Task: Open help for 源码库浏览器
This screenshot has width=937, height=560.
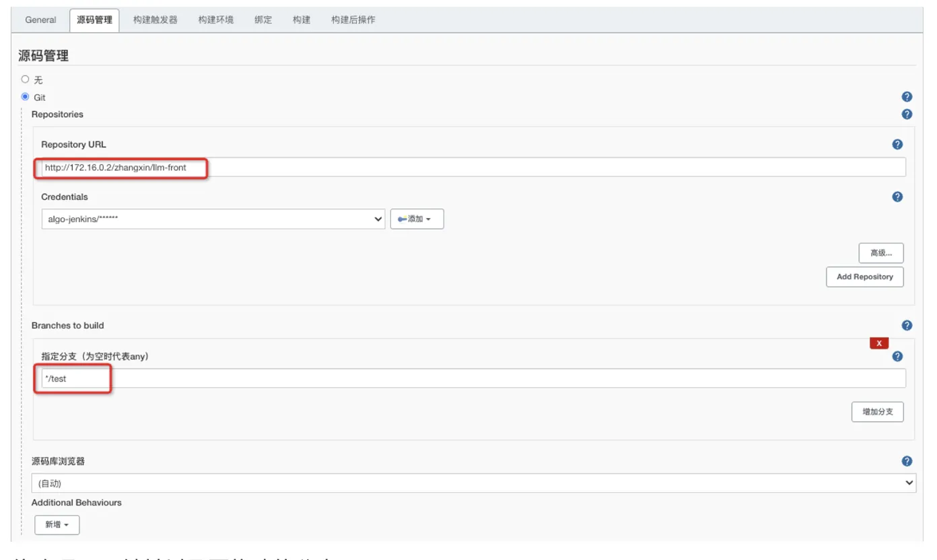Action: (x=907, y=461)
